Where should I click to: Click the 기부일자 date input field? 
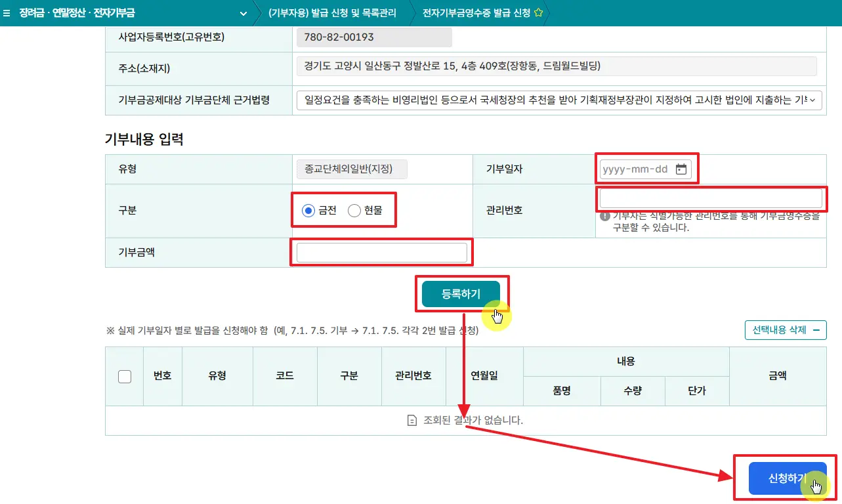[x=635, y=169]
